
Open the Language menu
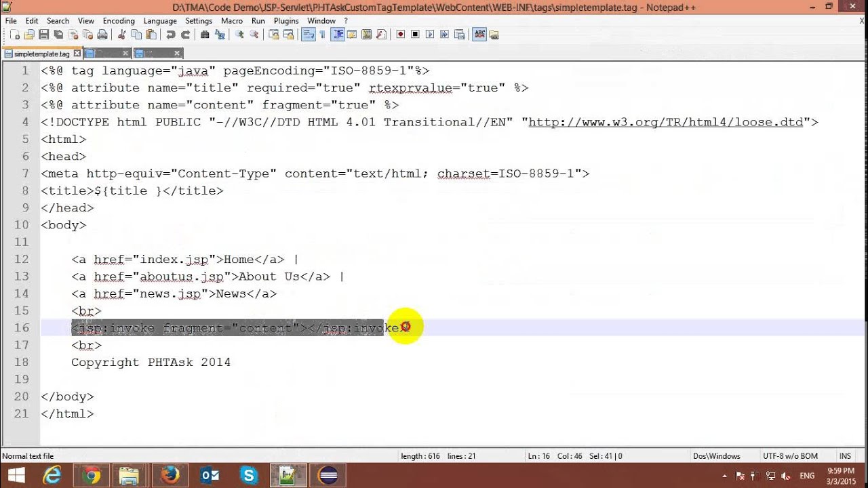pyautogui.click(x=160, y=21)
